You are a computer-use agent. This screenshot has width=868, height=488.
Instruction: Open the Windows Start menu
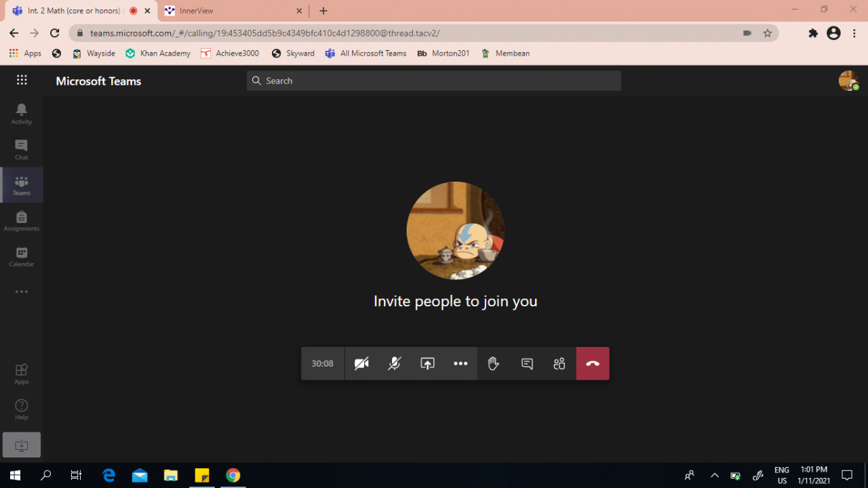[x=15, y=475]
